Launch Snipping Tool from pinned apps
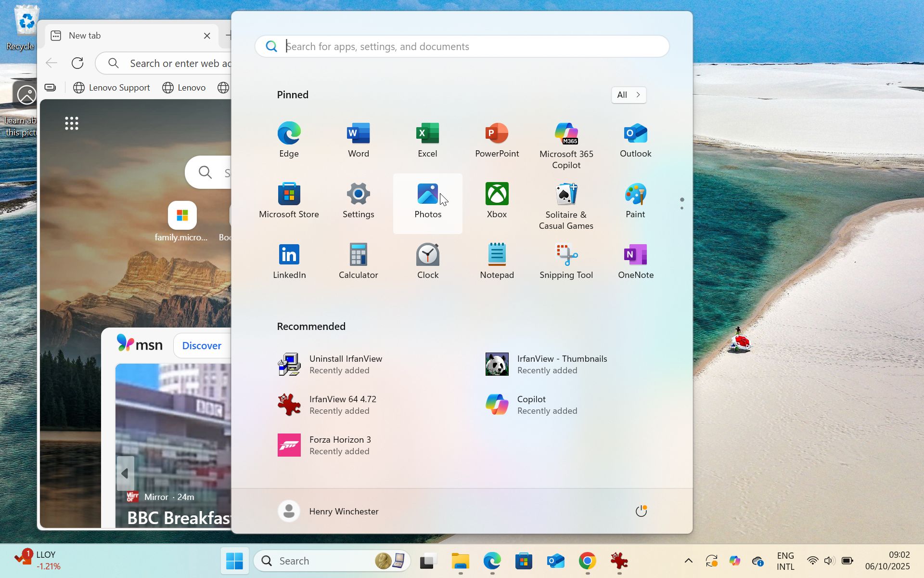 tap(566, 262)
